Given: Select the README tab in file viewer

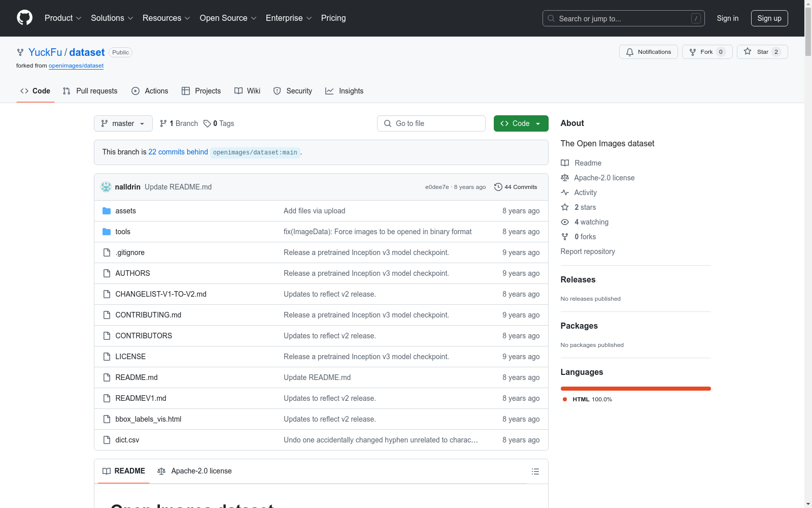Looking at the screenshot, I should pyautogui.click(x=124, y=471).
